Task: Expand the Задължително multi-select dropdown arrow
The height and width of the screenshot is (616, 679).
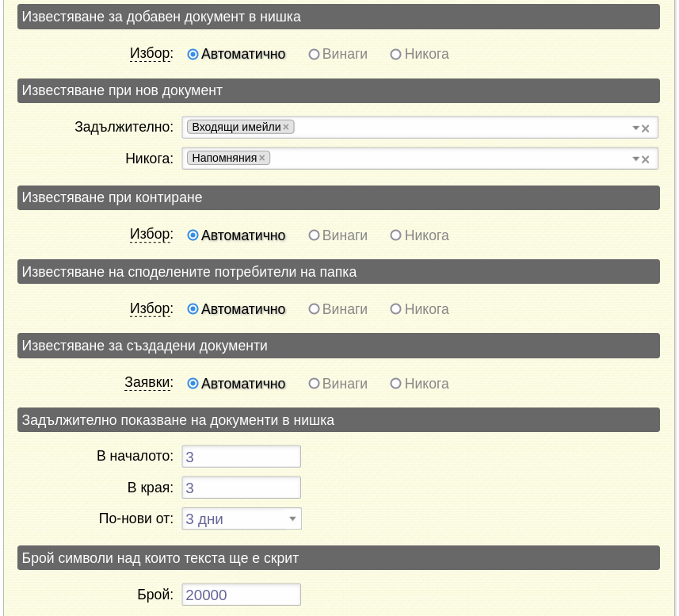Action: 635,128
